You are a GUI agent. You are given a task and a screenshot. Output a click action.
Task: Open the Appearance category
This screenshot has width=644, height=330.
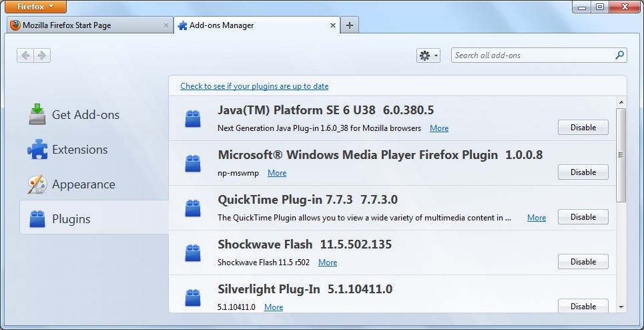click(x=94, y=184)
